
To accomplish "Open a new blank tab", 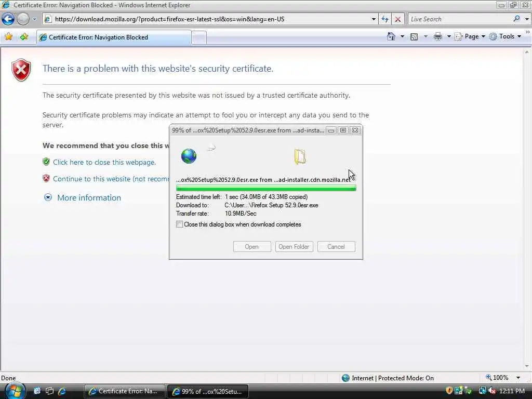I will (x=199, y=37).
